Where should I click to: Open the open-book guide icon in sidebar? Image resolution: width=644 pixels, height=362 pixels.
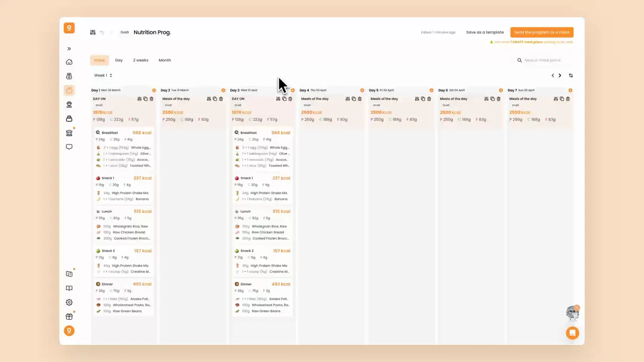click(x=69, y=288)
